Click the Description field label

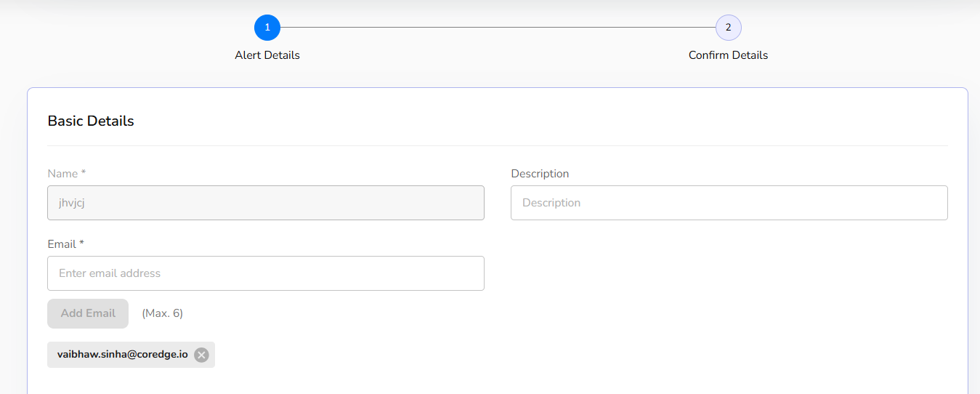540,174
